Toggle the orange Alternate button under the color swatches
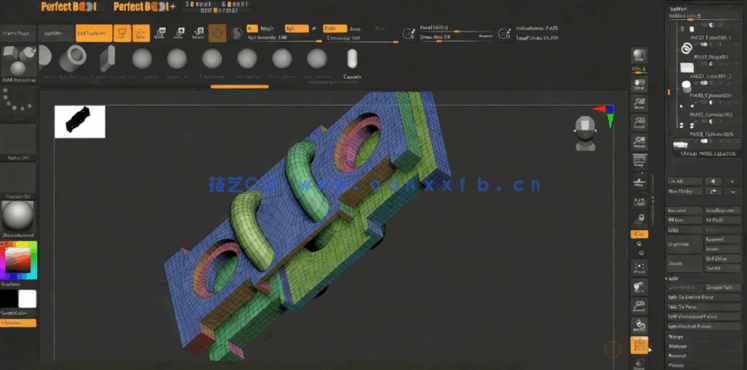The width and height of the screenshot is (747, 370). [x=18, y=323]
